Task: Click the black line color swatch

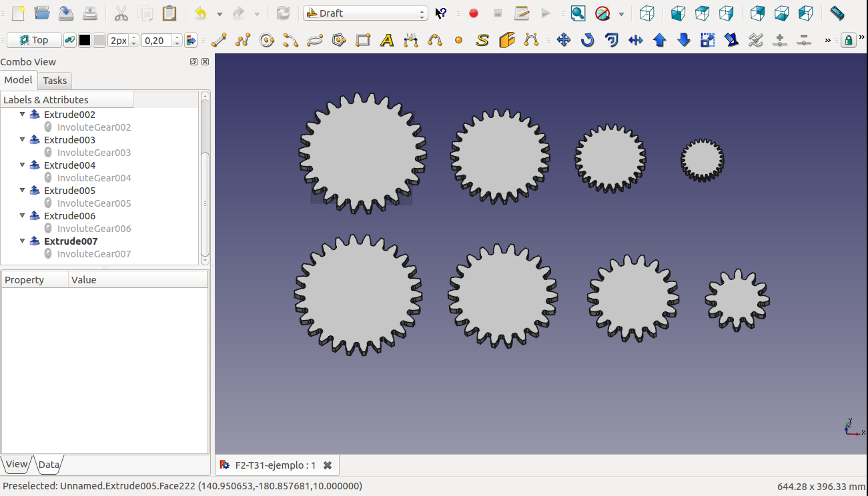Action: tap(85, 41)
